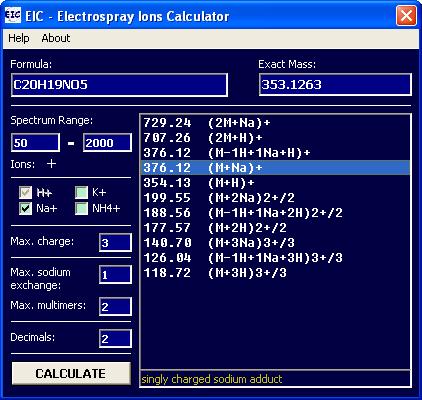This screenshot has height=400, width=422.
Task: Click the Decimals field
Action: pos(115,338)
